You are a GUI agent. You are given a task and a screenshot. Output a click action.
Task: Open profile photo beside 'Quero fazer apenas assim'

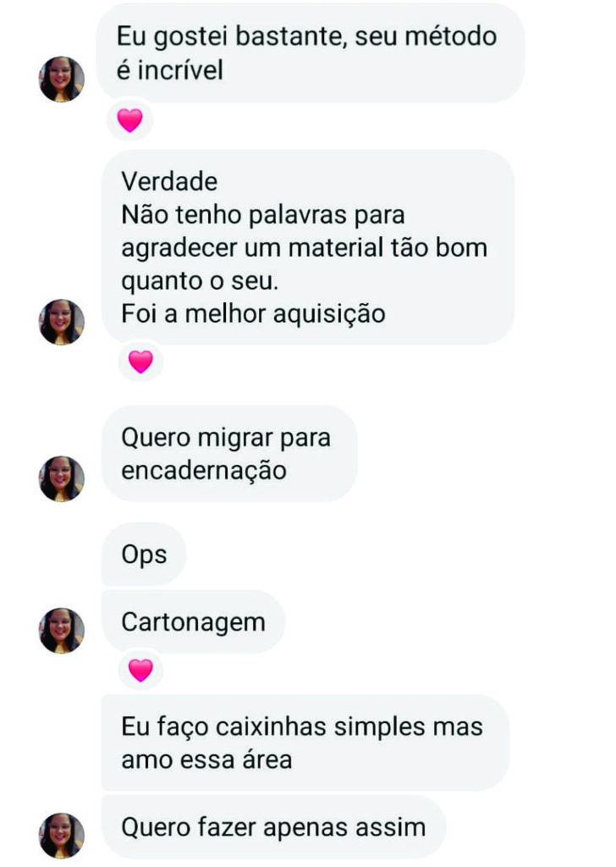click(x=61, y=836)
